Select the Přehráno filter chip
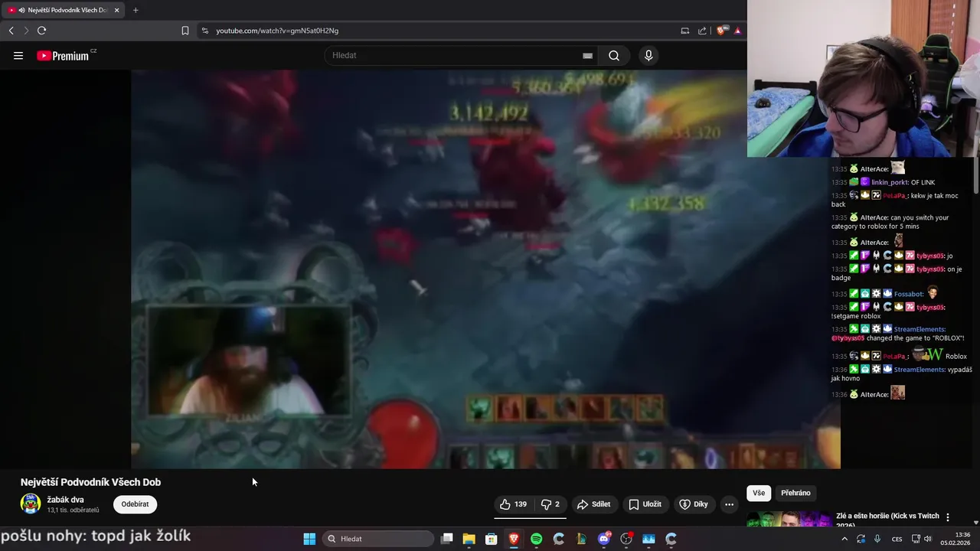 point(795,493)
